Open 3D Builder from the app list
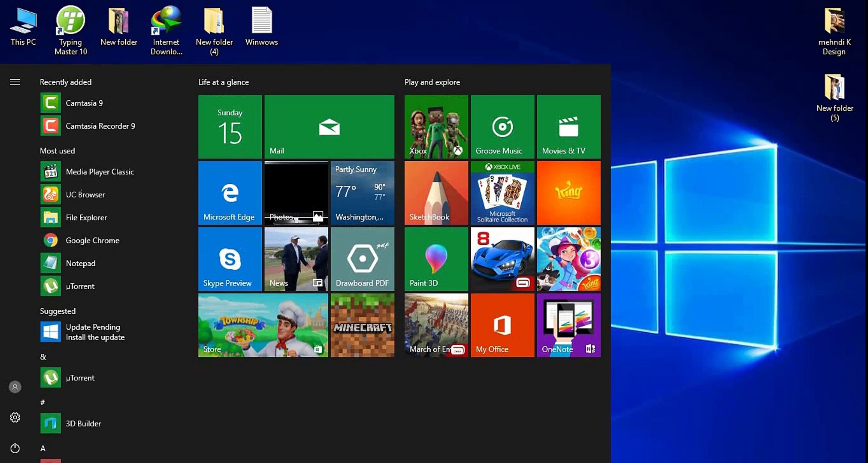Image resolution: width=868 pixels, height=463 pixels. pyautogui.click(x=83, y=423)
